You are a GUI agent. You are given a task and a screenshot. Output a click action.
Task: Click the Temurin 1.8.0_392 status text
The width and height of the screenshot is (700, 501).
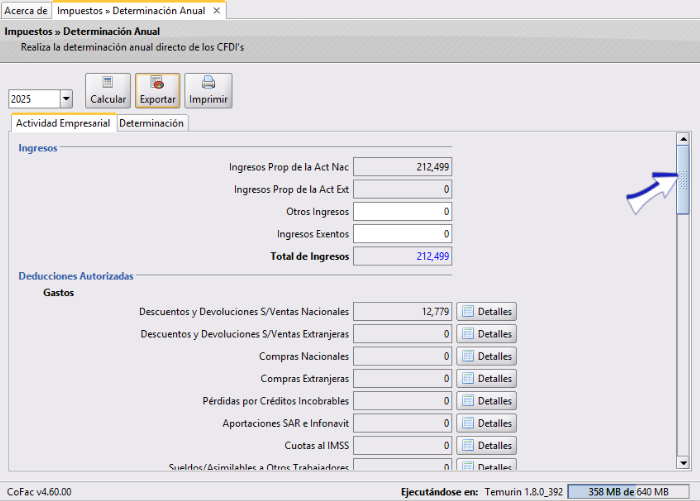(x=524, y=492)
